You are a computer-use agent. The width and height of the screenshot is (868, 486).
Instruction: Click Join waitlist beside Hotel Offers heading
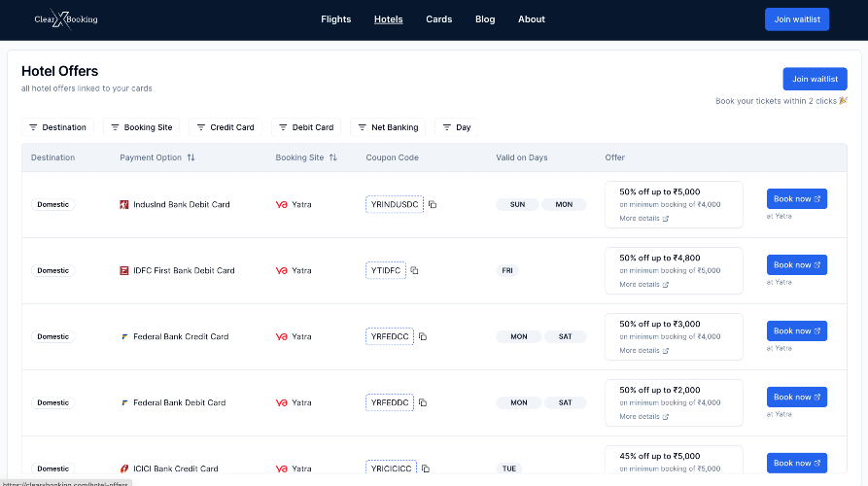pyautogui.click(x=815, y=79)
